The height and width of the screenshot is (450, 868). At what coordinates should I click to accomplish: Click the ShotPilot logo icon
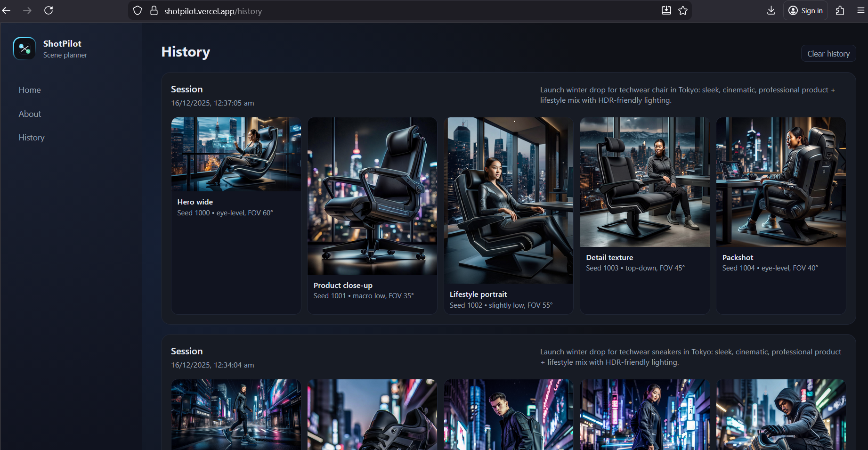(24, 49)
